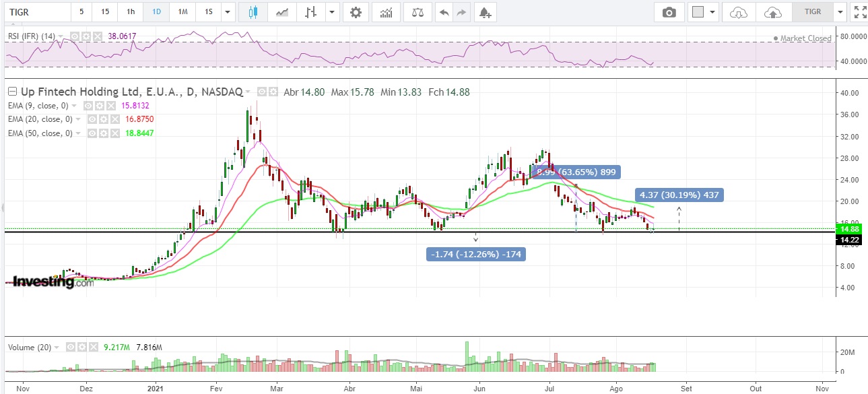Screen dimensions: 868x394
Task: Open EMA 50 settings gear
Action: (102, 133)
